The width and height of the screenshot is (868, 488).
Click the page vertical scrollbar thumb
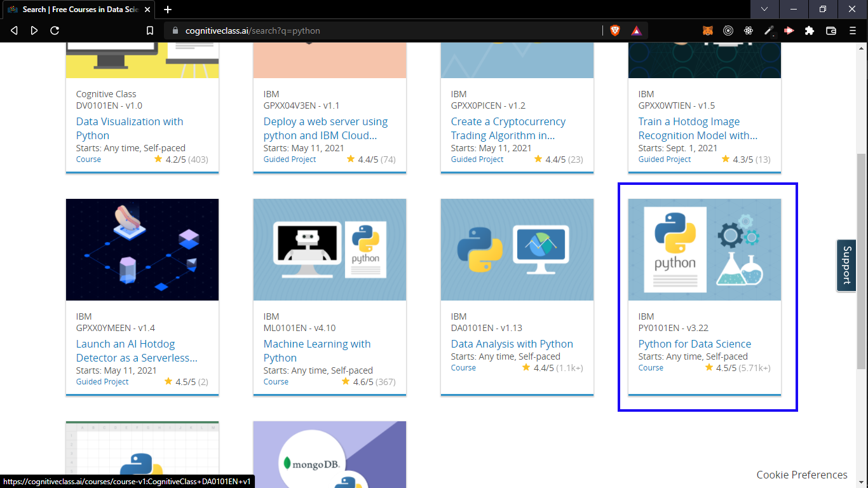pos(861,261)
